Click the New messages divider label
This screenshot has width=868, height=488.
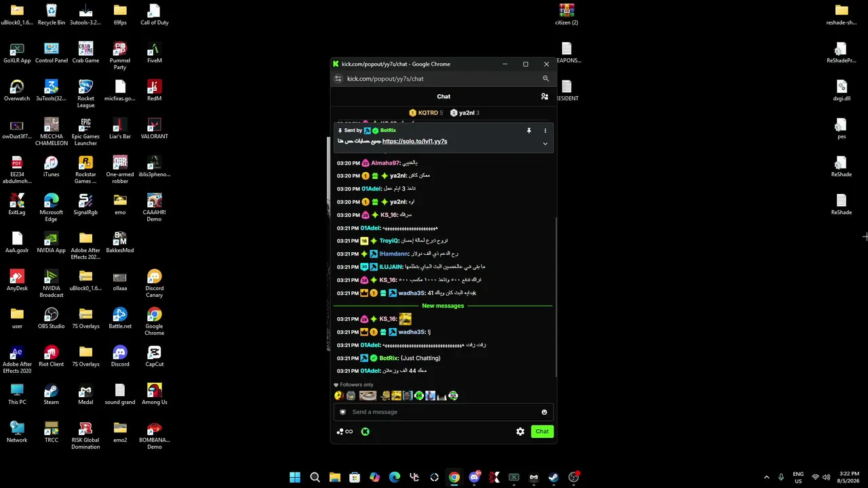coord(443,306)
